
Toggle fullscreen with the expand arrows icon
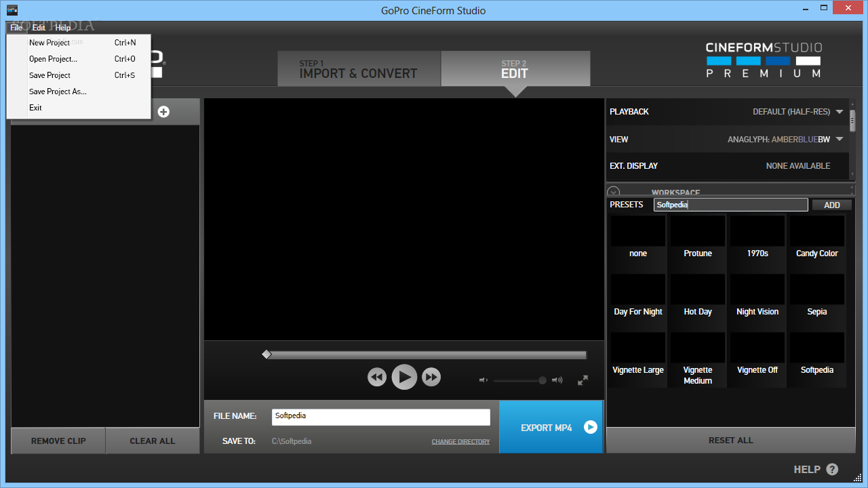click(583, 380)
